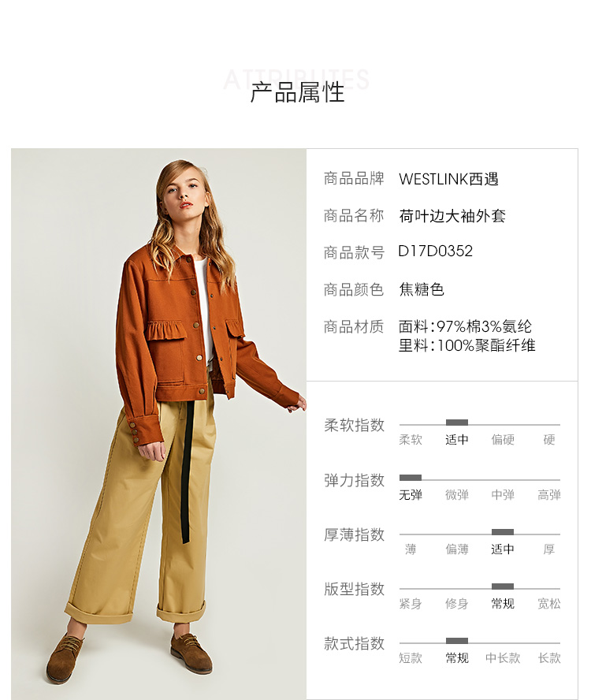Click product name 荷叶边大袖外套
This screenshot has height=700, width=591.
[x=452, y=216]
